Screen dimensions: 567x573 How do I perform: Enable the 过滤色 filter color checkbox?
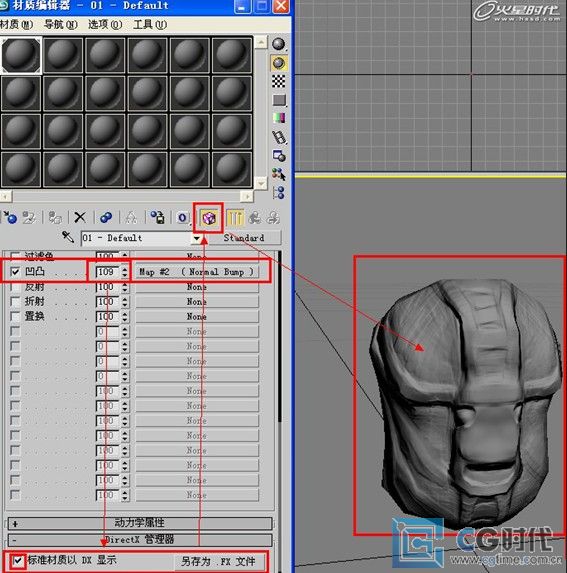click(15, 255)
